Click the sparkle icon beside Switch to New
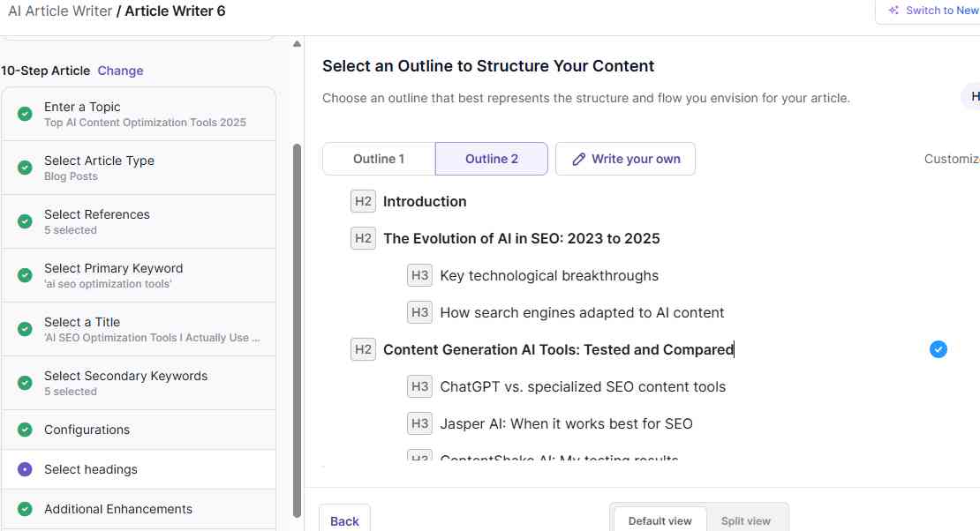This screenshot has width=980, height=531. 893,10
